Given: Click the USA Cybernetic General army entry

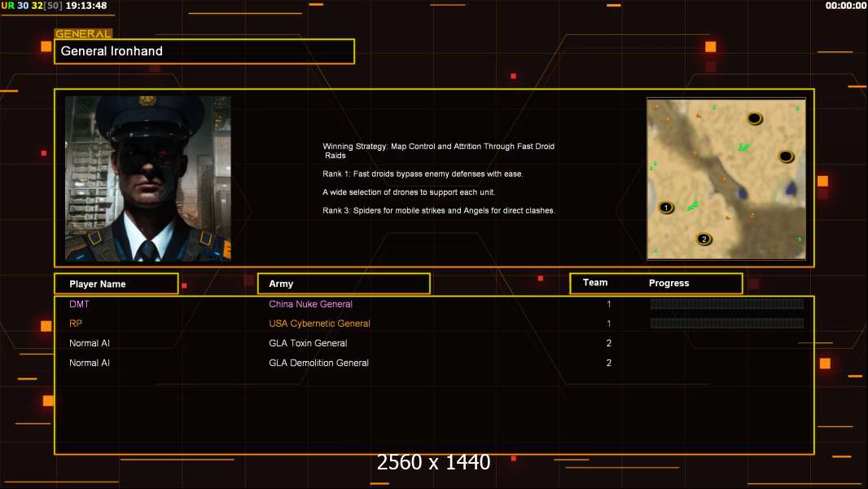Looking at the screenshot, I should tap(319, 324).
